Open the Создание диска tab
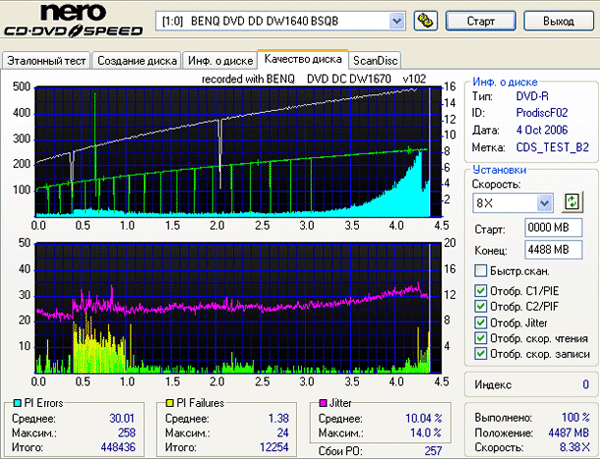Image resolution: width=600 pixels, height=459 pixels. point(137,61)
